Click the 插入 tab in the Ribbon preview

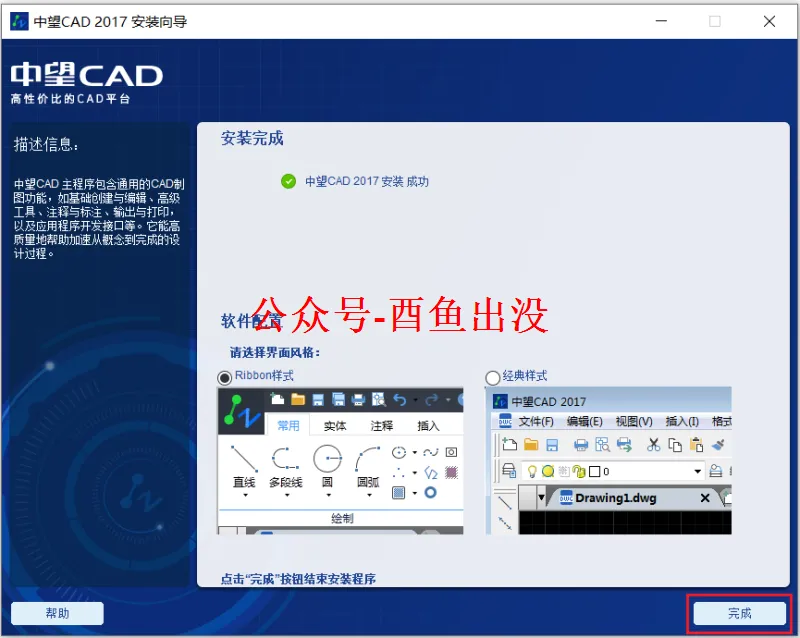click(x=428, y=426)
